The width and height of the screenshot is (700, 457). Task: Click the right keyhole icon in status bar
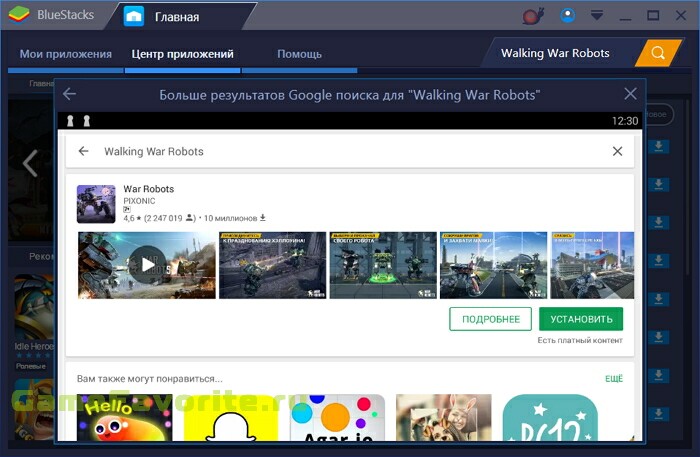pos(87,120)
